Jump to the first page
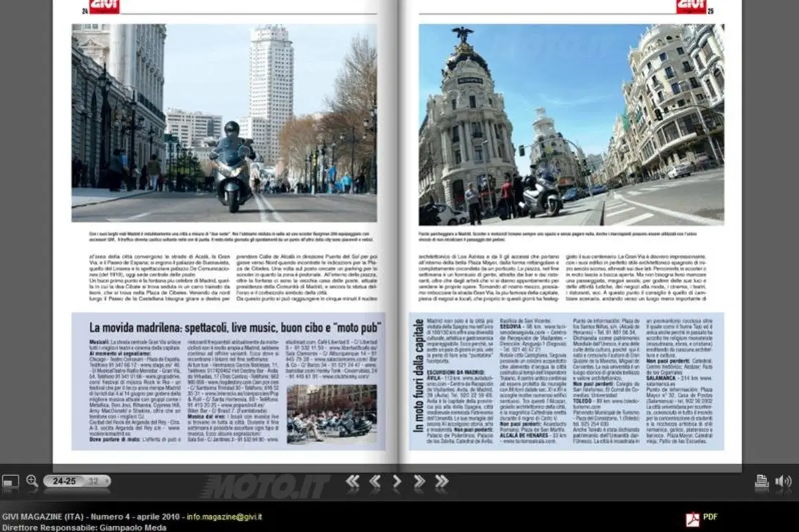Screen dimensions: 799x532 (352, 481)
